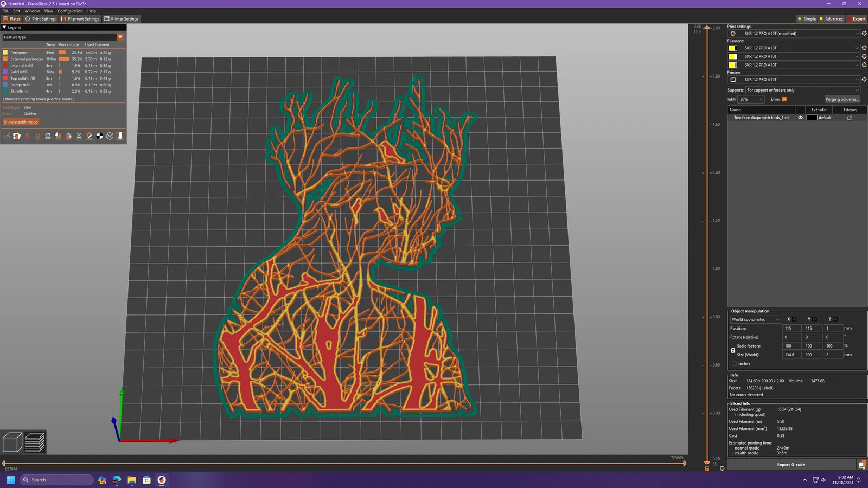The width and height of the screenshot is (868, 488).
Task: Open the Configuration menu
Action: 70,11
